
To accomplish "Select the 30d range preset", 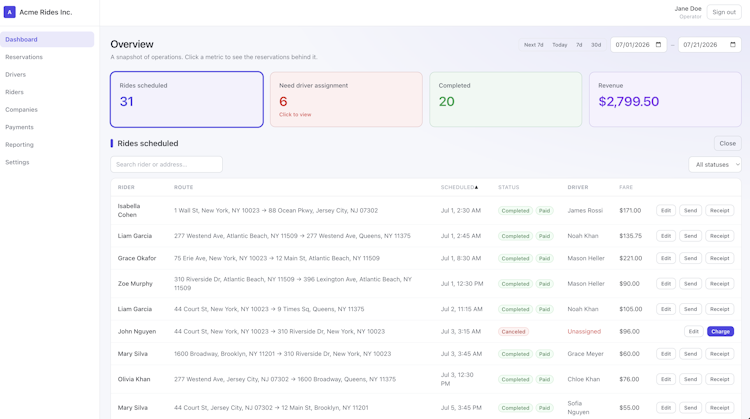I will (596, 44).
